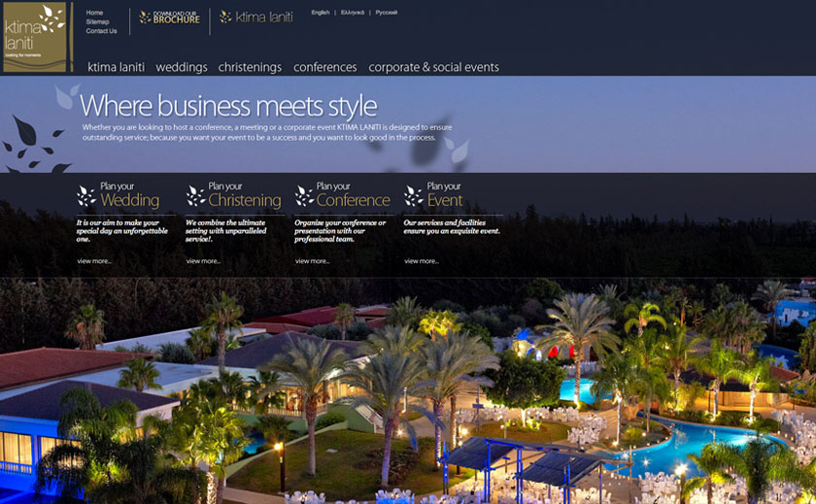The height and width of the screenshot is (504, 816).
Task: Click the leaf icon beside Download Brochure
Action: [145, 17]
